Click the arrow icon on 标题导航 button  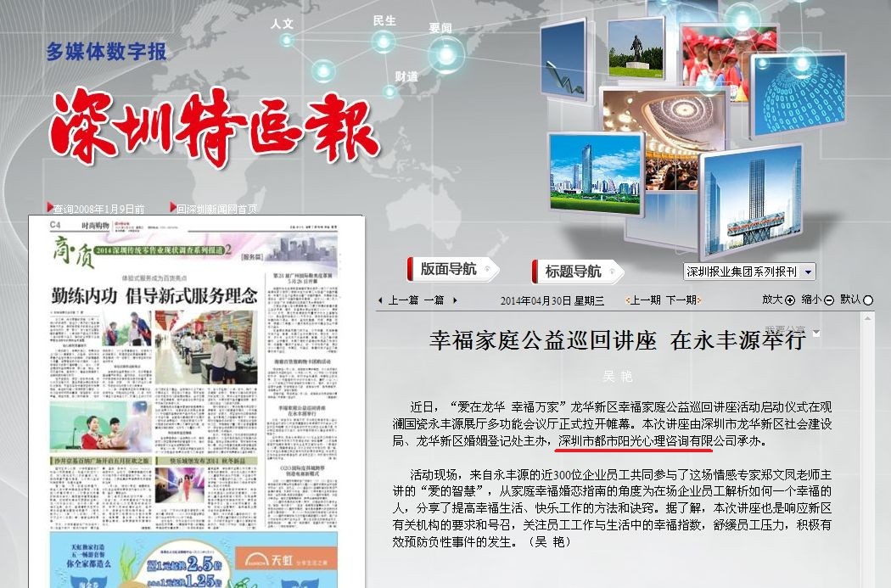coord(613,272)
